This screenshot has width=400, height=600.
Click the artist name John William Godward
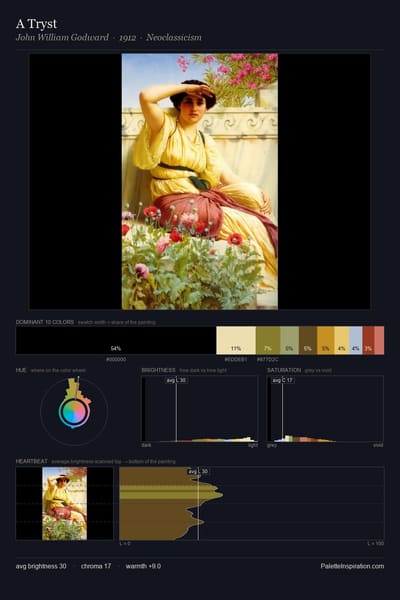tap(62, 38)
